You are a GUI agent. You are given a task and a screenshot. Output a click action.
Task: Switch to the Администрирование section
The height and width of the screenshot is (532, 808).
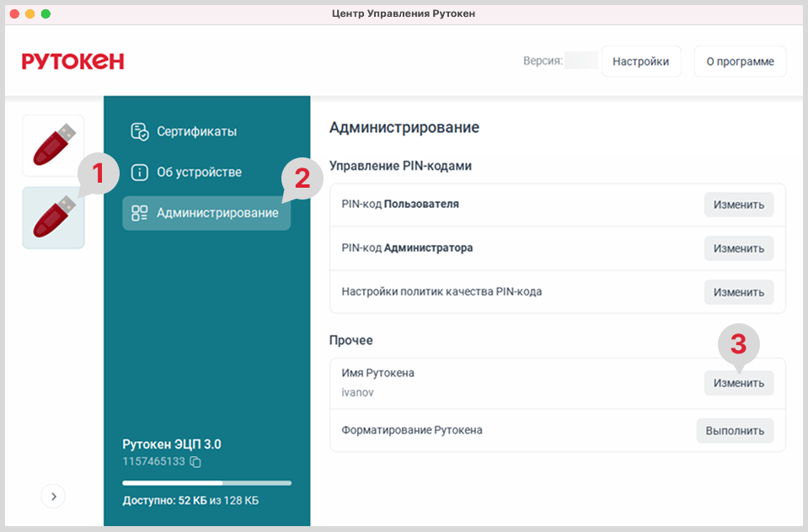[217, 213]
